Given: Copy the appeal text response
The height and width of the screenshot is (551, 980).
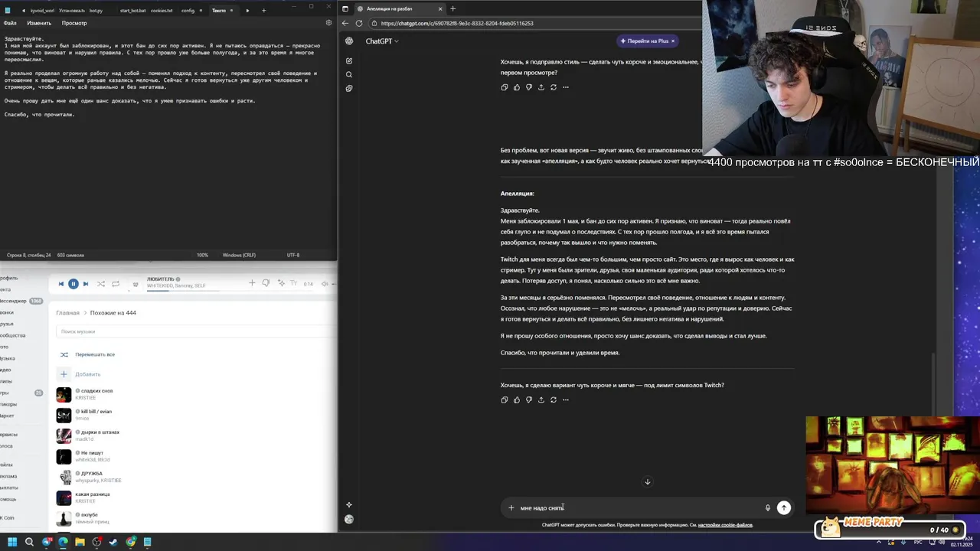Looking at the screenshot, I should (x=505, y=399).
